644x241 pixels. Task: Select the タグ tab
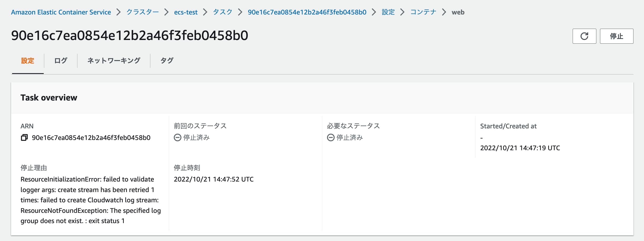coord(167,61)
